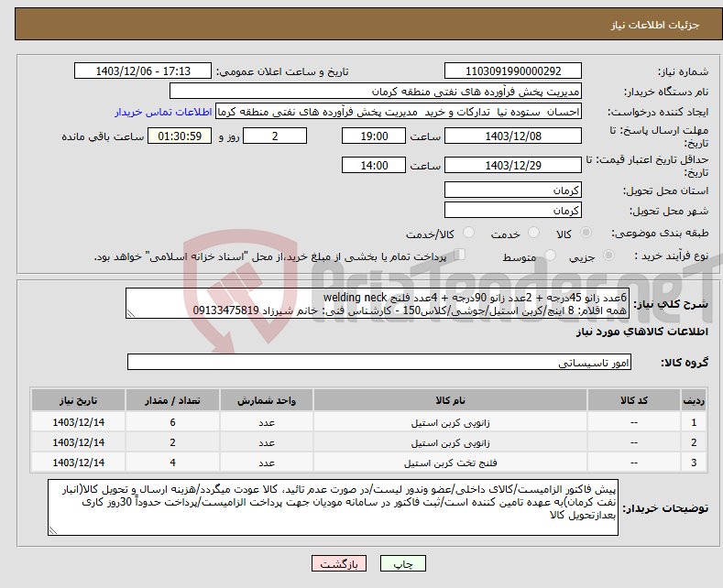The width and height of the screenshot is (723, 588).
Task: Click the بازگشت back button
Action: coord(339,564)
